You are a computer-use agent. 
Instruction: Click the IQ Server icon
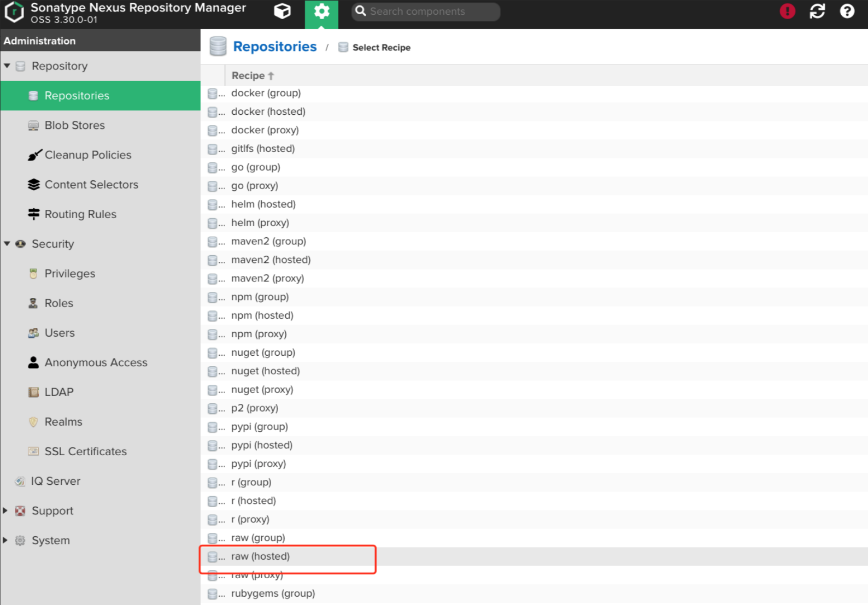tap(20, 481)
